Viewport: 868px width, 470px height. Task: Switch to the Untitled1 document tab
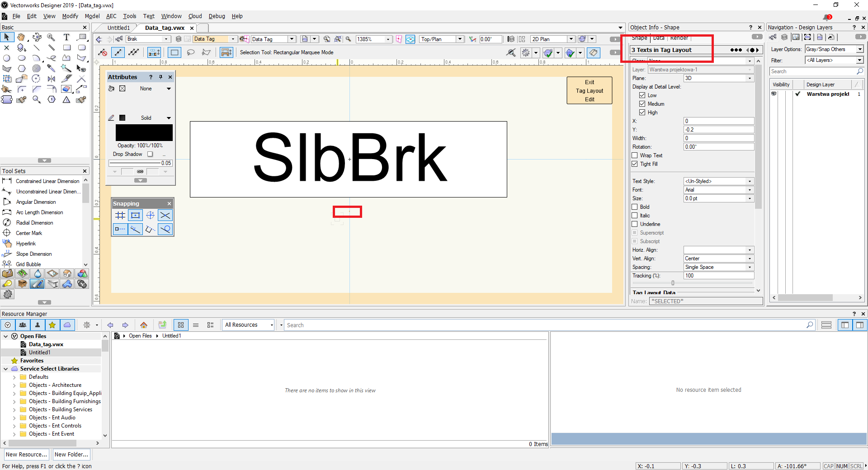click(118, 28)
